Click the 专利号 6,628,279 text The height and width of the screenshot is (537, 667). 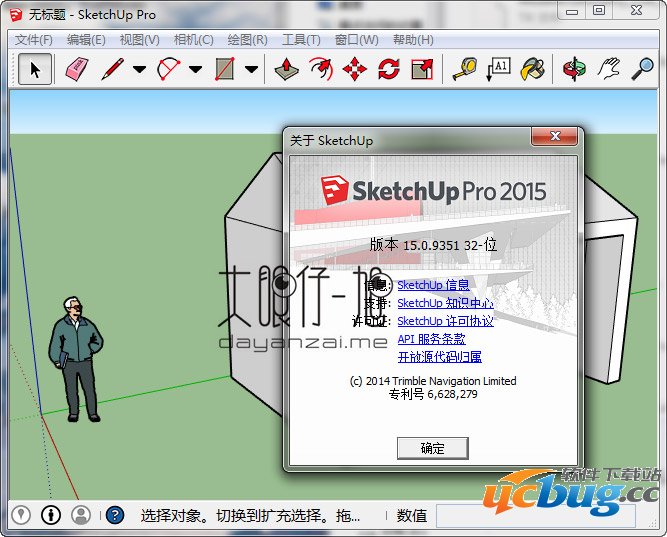pyautogui.click(x=433, y=394)
